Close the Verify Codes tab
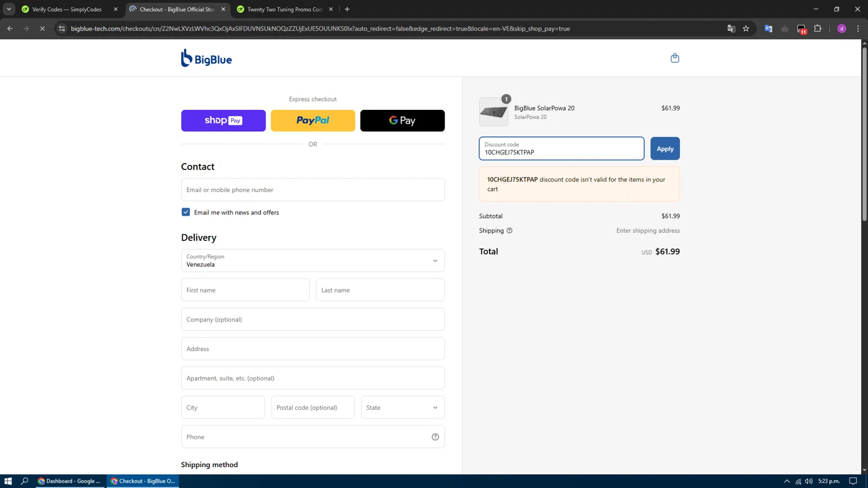 coord(116,9)
